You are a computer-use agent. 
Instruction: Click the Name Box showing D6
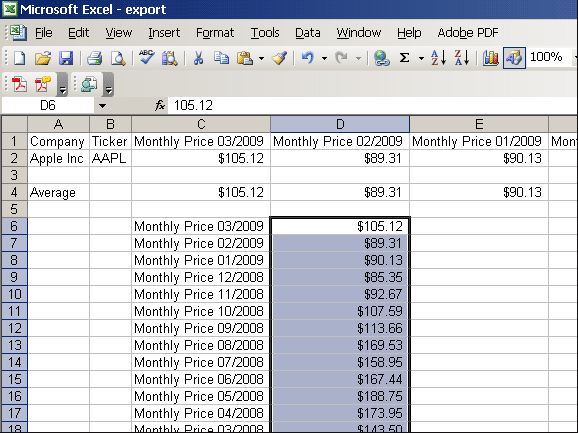pyautogui.click(x=48, y=106)
